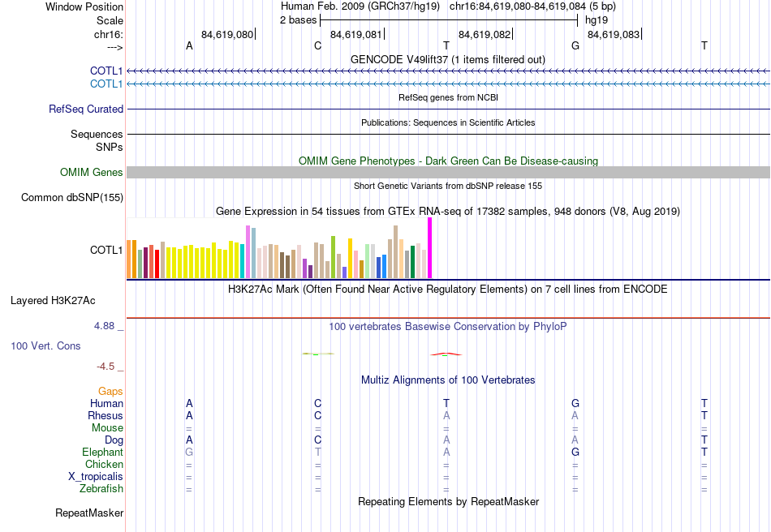Screen dimensions: 771x532
Task: Click the Elephant species row label
Action: coord(102,452)
